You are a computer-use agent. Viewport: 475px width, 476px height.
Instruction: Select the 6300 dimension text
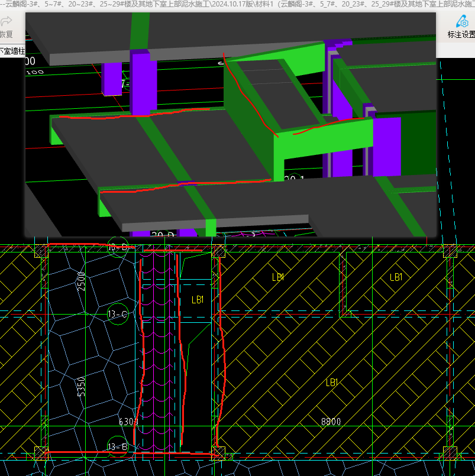click(x=128, y=422)
